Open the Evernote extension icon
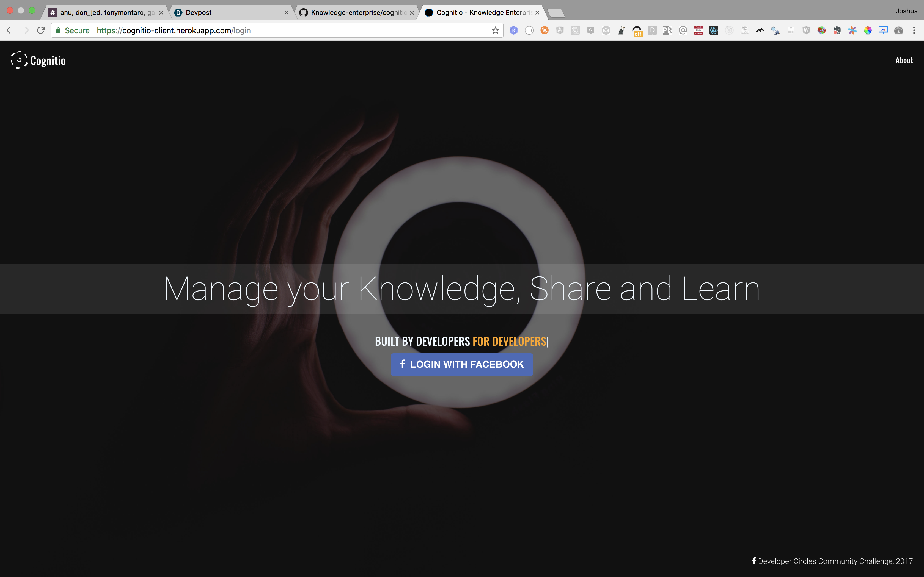 click(837, 30)
